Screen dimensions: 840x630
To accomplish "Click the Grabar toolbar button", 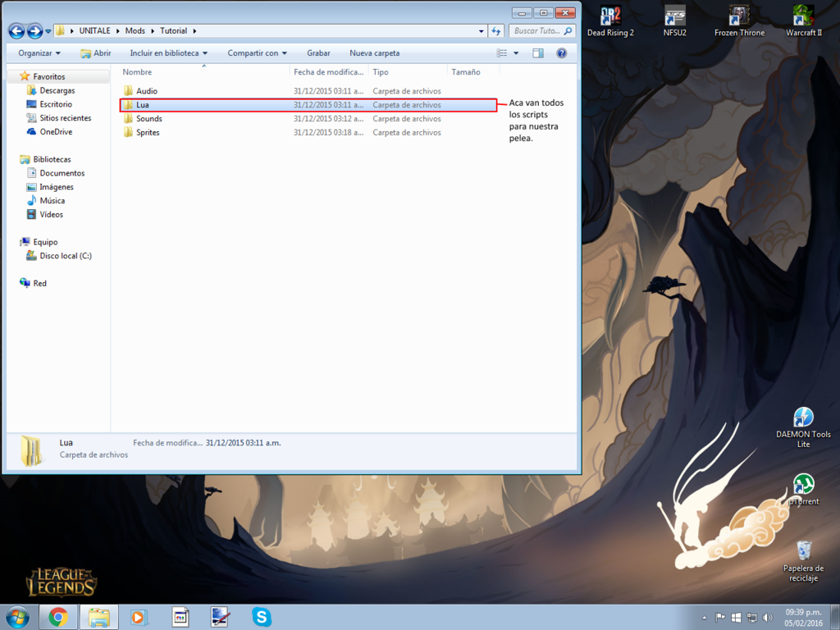I will 318,53.
